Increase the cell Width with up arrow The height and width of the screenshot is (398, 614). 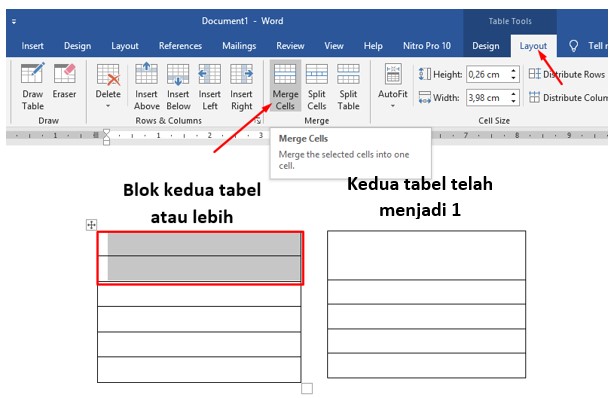[x=513, y=94]
